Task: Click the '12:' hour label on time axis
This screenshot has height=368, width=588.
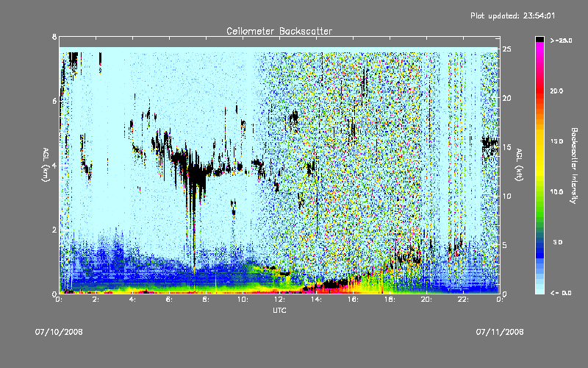Action: tap(279, 300)
